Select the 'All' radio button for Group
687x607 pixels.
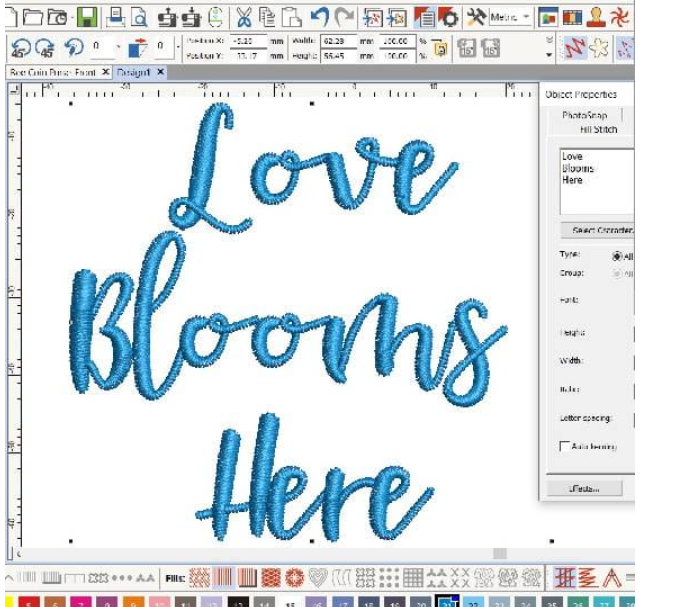617,273
